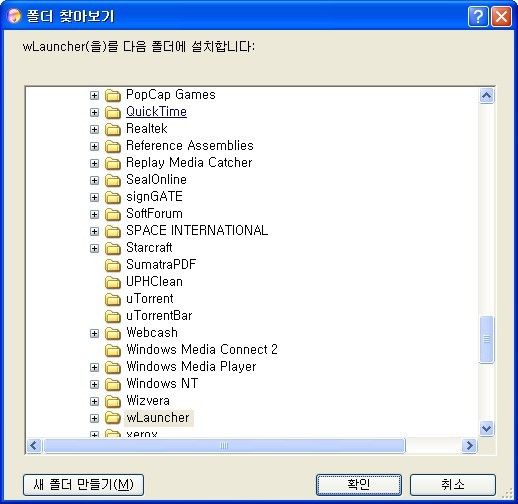Expand the Starcraft folder node
Image resolution: width=518 pixels, height=504 pixels.
click(94, 249)
